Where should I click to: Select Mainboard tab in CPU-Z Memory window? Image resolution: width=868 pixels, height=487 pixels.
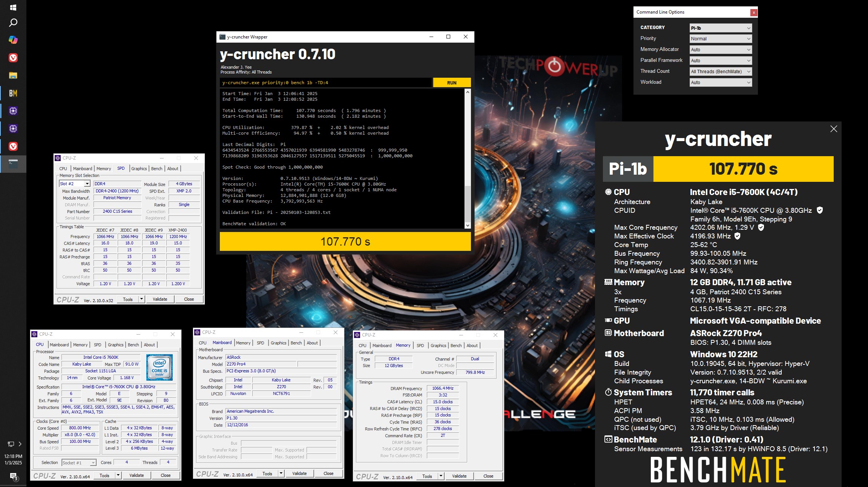pyautogui.click(x=382, y=346)
